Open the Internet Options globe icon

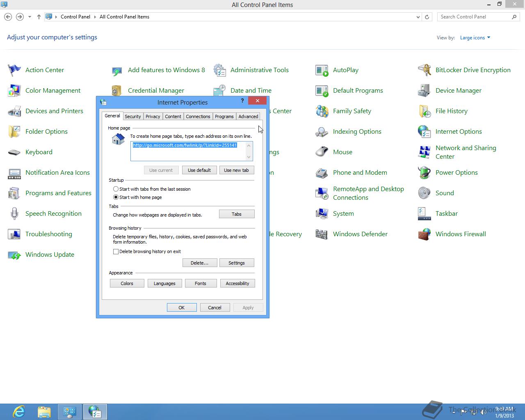pos(425,132)
